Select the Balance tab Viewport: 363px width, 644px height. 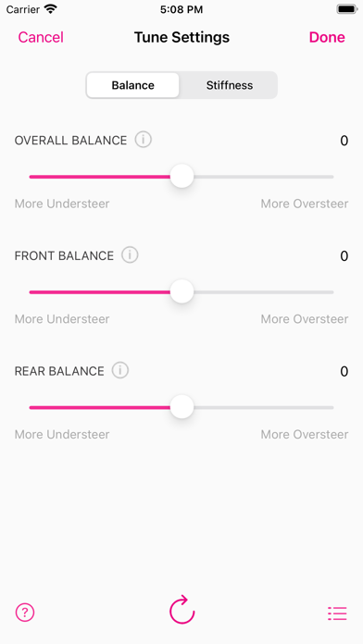click(x=132, y=85)
